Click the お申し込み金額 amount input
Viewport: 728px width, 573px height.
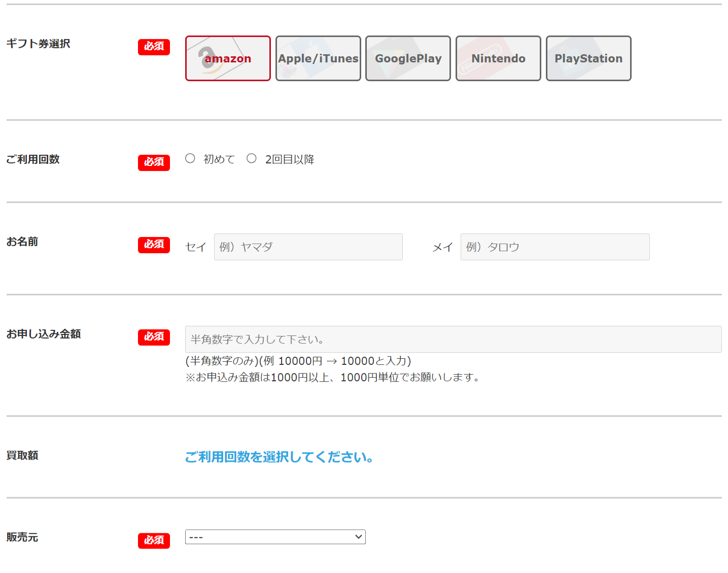(x=454, y=339)
